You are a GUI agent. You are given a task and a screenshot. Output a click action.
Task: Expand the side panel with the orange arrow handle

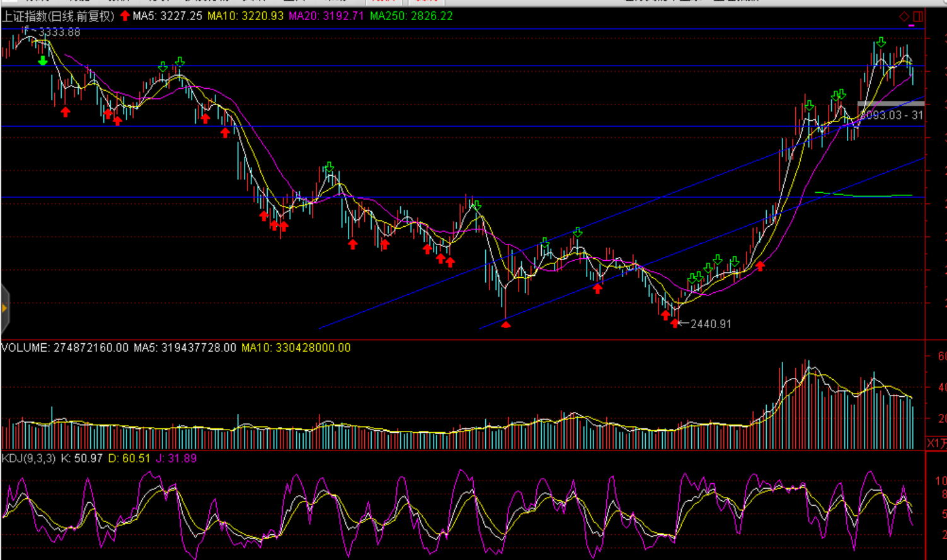click(x=4, y=308)
